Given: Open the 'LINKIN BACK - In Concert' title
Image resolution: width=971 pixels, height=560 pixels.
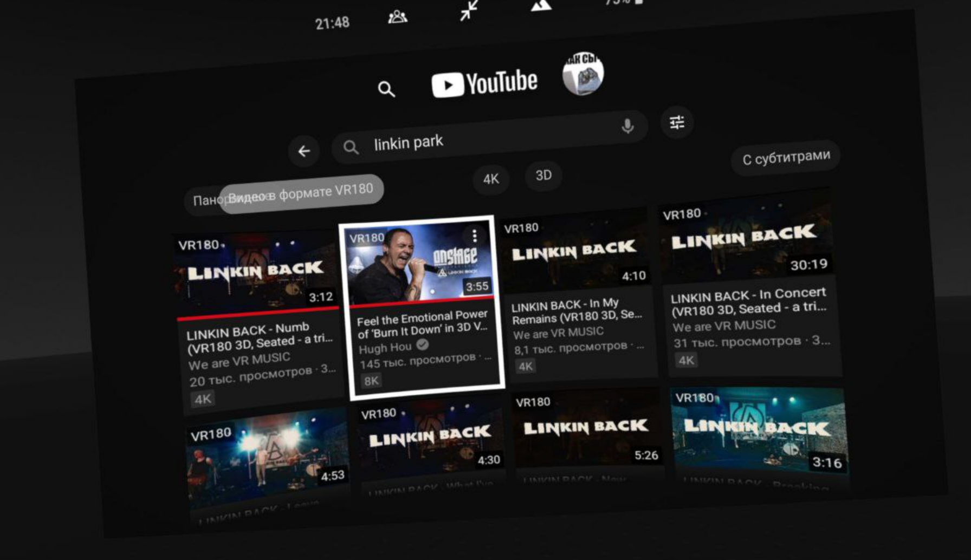Looking at the screenshot, I should tap(749, 302).
